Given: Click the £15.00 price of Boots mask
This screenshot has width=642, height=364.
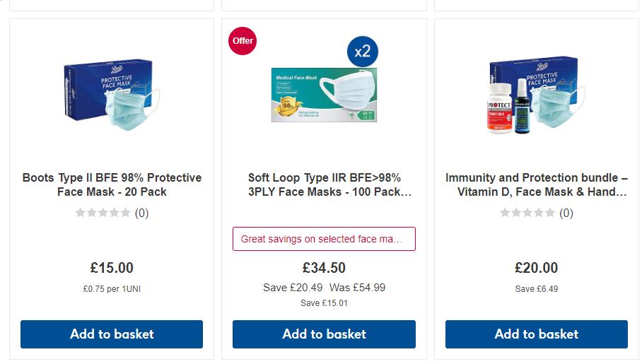Looking at the screenshot, I should coord(112,268).
